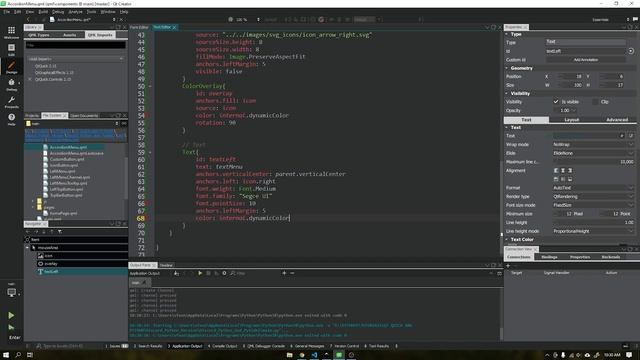Click the navigator filter icon
This screenshot has height=360, width=640.
pos(60,231)
